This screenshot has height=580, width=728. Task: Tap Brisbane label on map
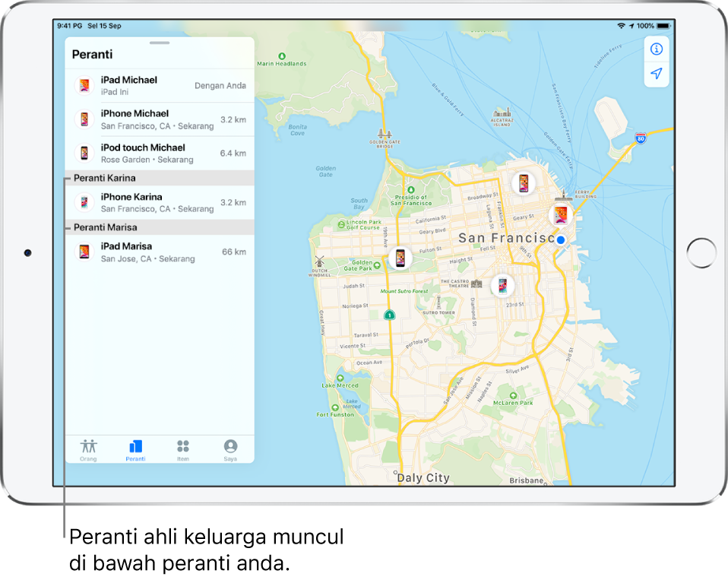(527, 480)
